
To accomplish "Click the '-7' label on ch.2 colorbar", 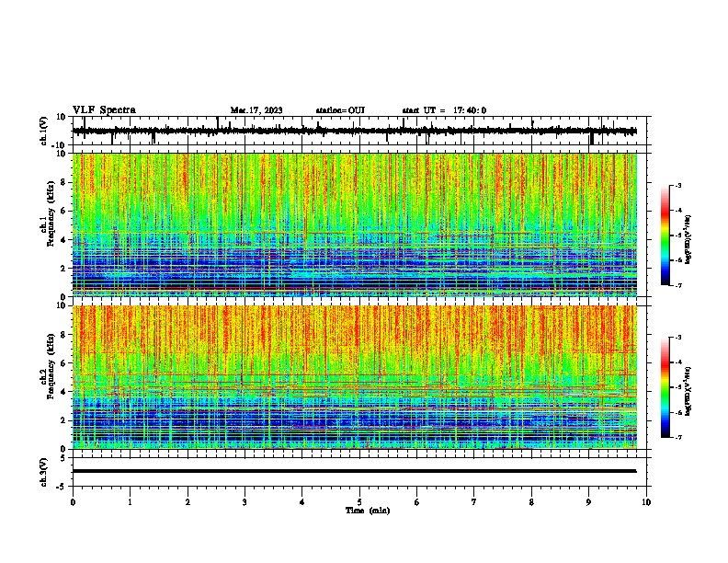I will click(x=677, y=438).
